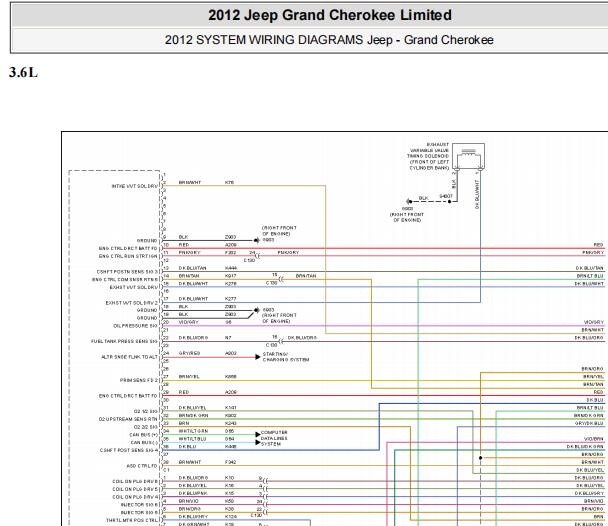608x526 pixels.
Task: Click the 'K917' circuit code on pin 14
Action: (x=230, y=276)
